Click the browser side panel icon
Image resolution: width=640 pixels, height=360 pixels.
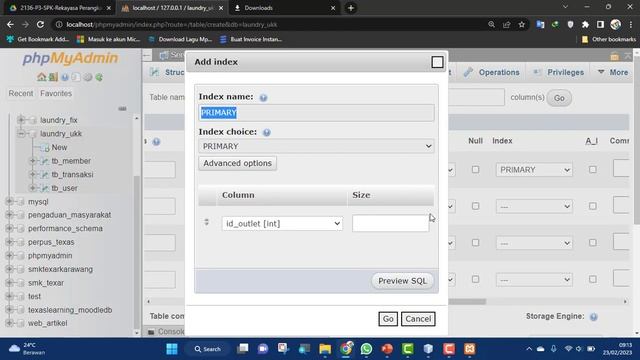coord(600,24)
